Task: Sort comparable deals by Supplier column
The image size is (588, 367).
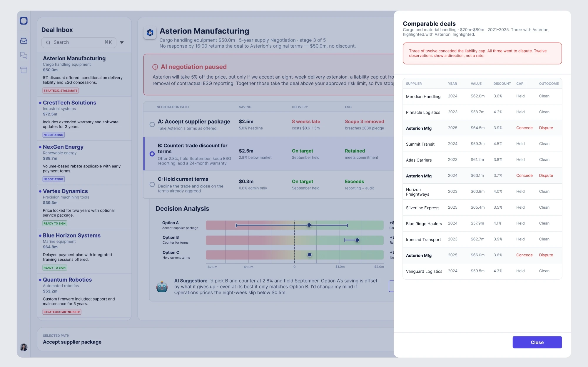Action: tap(414, 84)
